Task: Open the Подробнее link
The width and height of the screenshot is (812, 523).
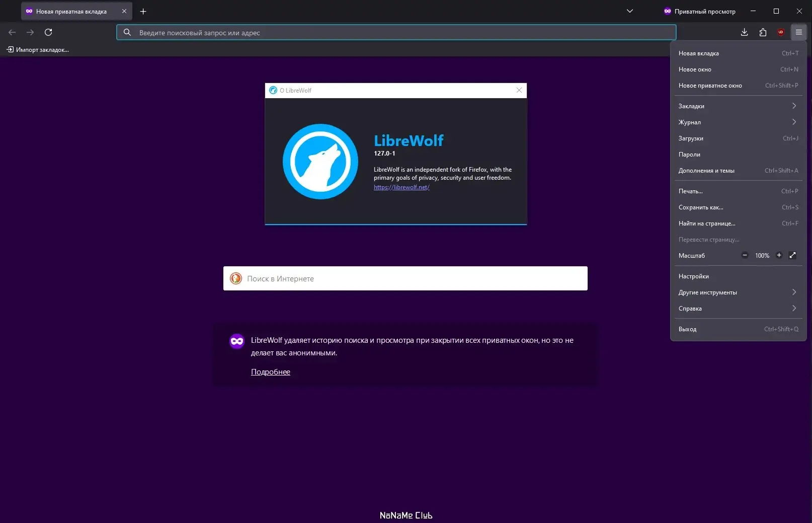Action: pos(271,372)
